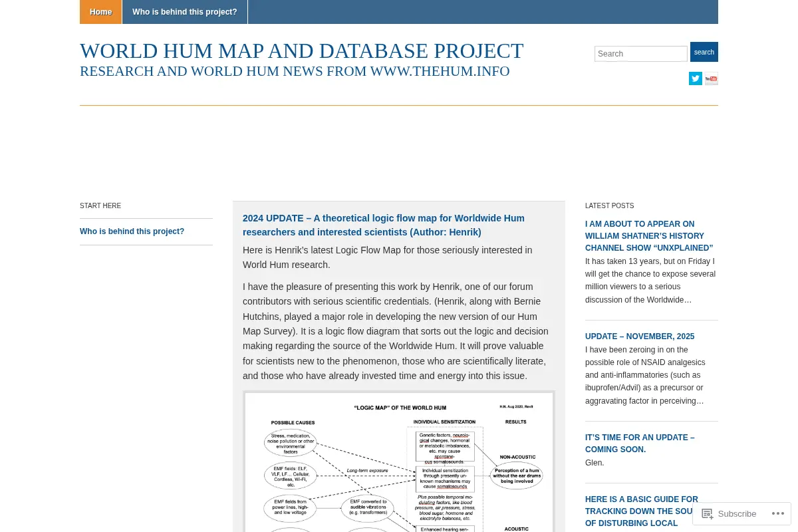Click paragraph 'Here is Henrik's latest Logic Flow Map'
Screen dimensions: 798x532
click(388, 257)
